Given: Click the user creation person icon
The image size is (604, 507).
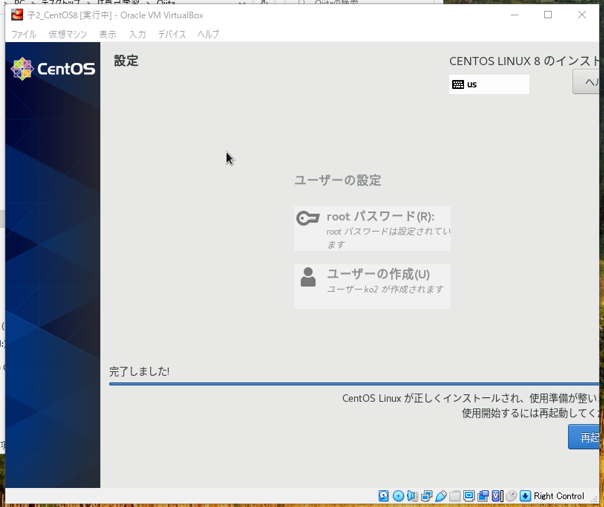Looking at the screenshot, I should coord(308,277).
